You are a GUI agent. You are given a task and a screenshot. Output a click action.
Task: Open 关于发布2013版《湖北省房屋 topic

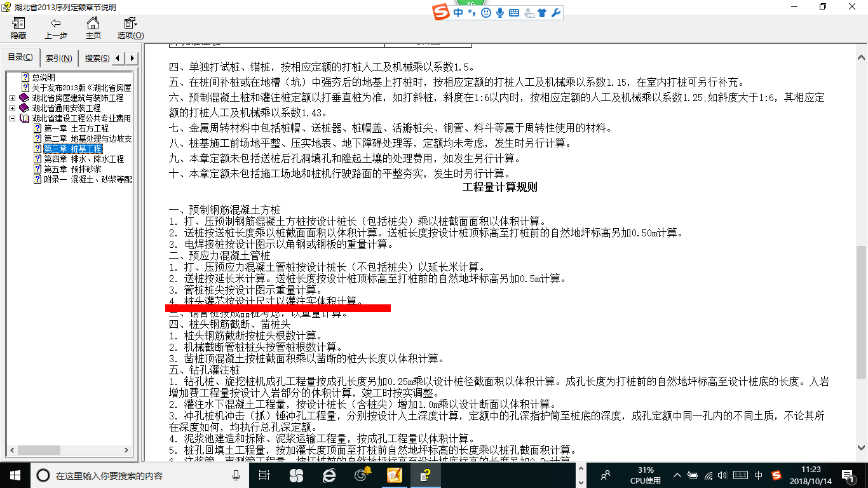point(81,88)
